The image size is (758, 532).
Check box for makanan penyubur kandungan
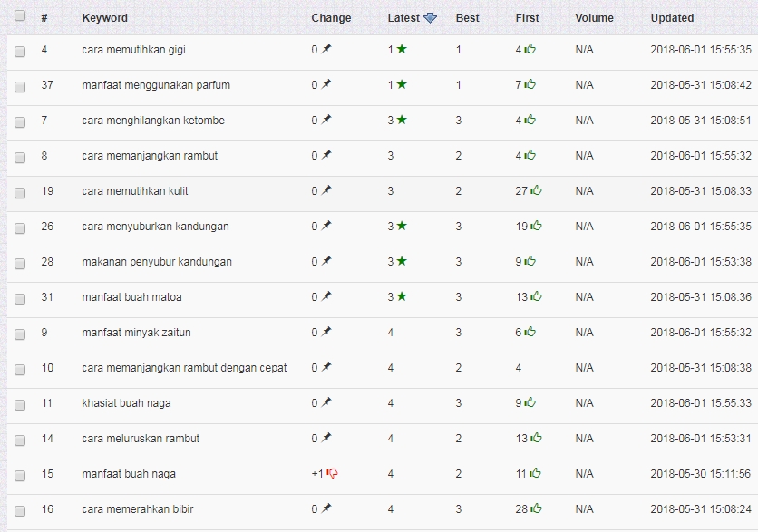(x=20, y=264)
